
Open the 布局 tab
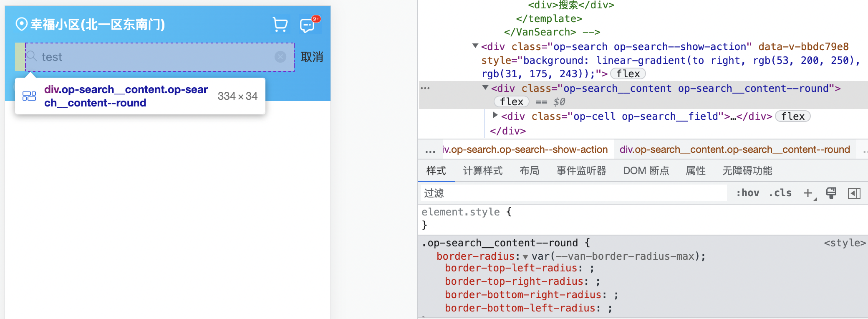pos(530,171)
